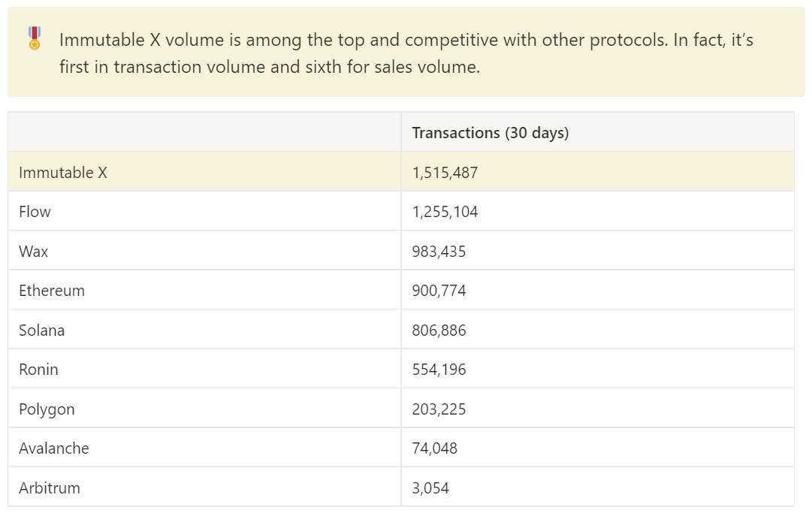This screenshot has width=812, height=513.
Task: Select Flow's 1,255,104 transaction count
Action: 445,212
